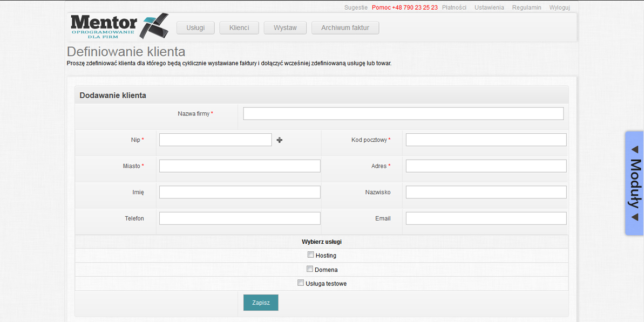The width and height of the screenshot is (644, 322).
Task: Enable the Hosting service checkbox
Action: point(310,255)
